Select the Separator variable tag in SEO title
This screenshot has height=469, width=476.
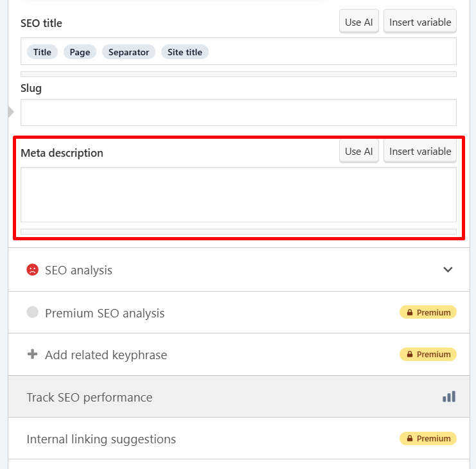[128, 52]
